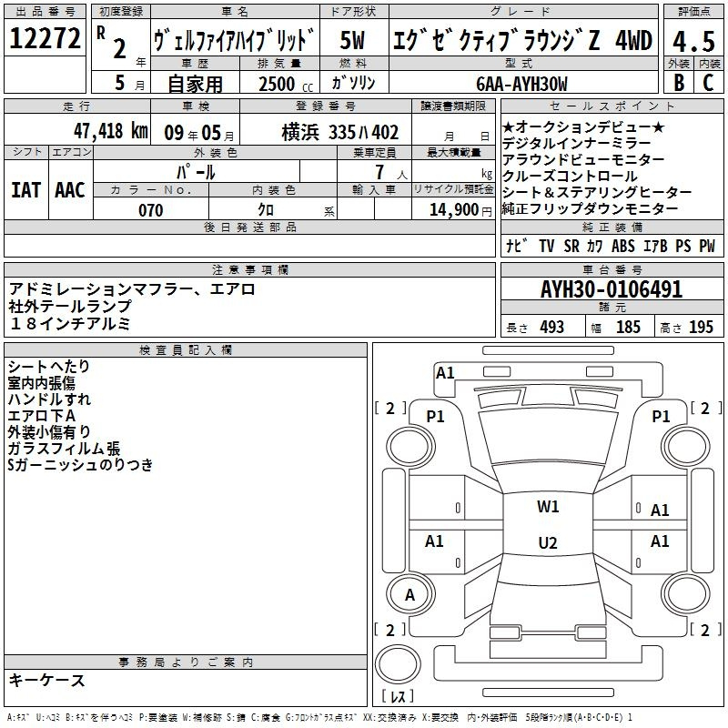This screenshot has width=728, height=728.
Task: Select color number 070
Action: 150,210
